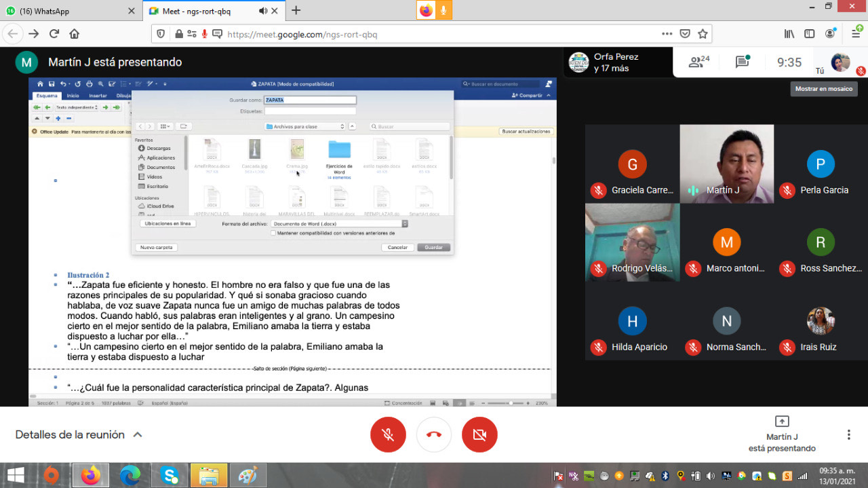Bookmark this page with star icon
The image size is (868, 488).
point(703,34)
